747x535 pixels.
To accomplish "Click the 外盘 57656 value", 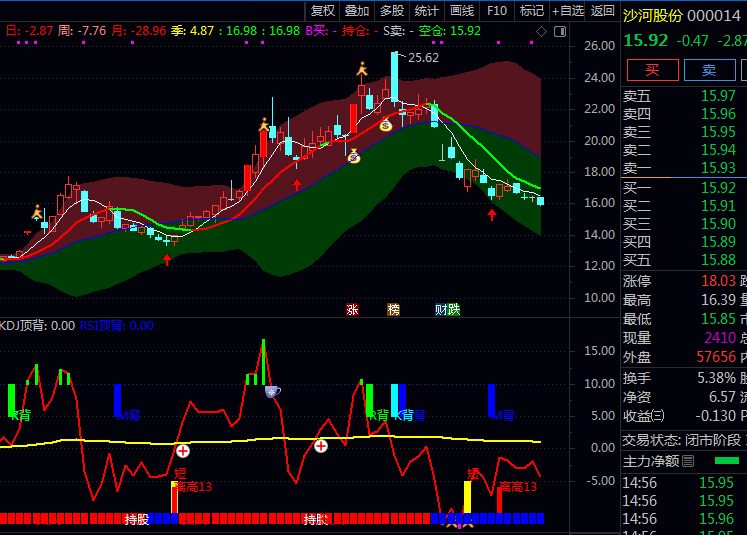I will point(716,357).
